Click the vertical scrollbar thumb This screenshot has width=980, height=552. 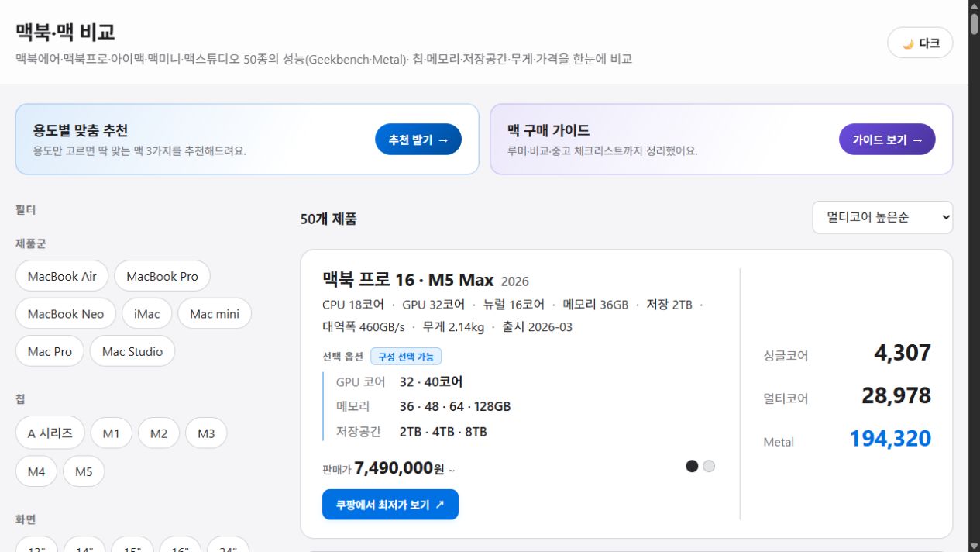tap(974, 24)
